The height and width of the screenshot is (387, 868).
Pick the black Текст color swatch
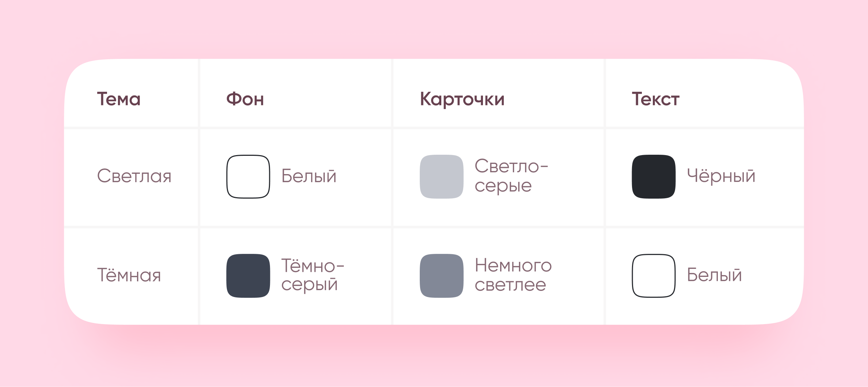click(654, 177)
